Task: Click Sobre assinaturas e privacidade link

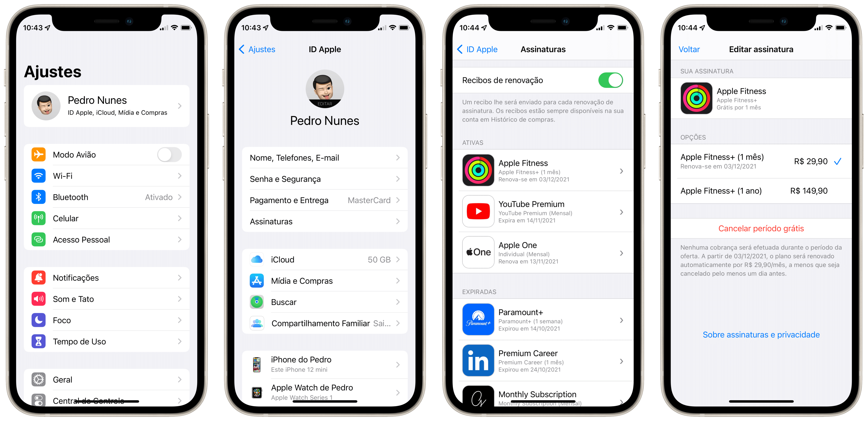Action: pyautogui.click(x=759, y=335)
